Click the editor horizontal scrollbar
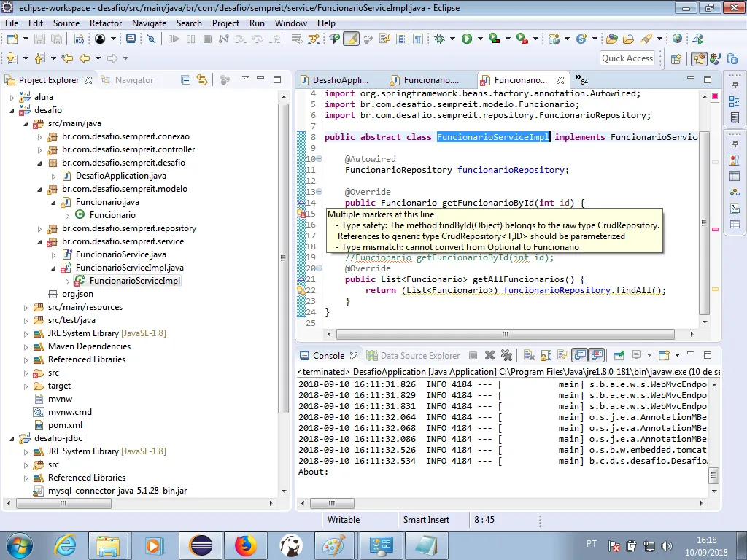Viewport: 747px width, 560px height. [505, 334]
